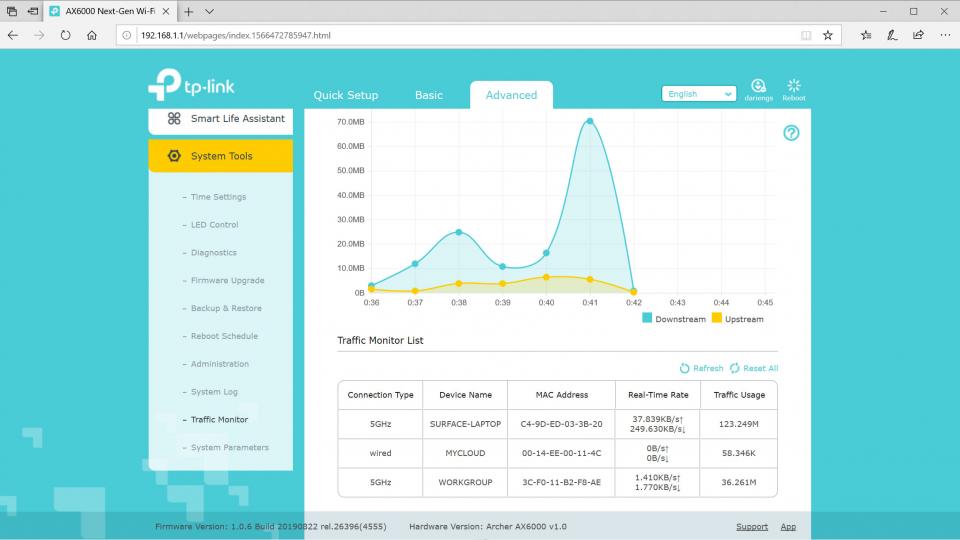
Task: Select Reboot Schedule in the sidebar
Action: (224, 336)
